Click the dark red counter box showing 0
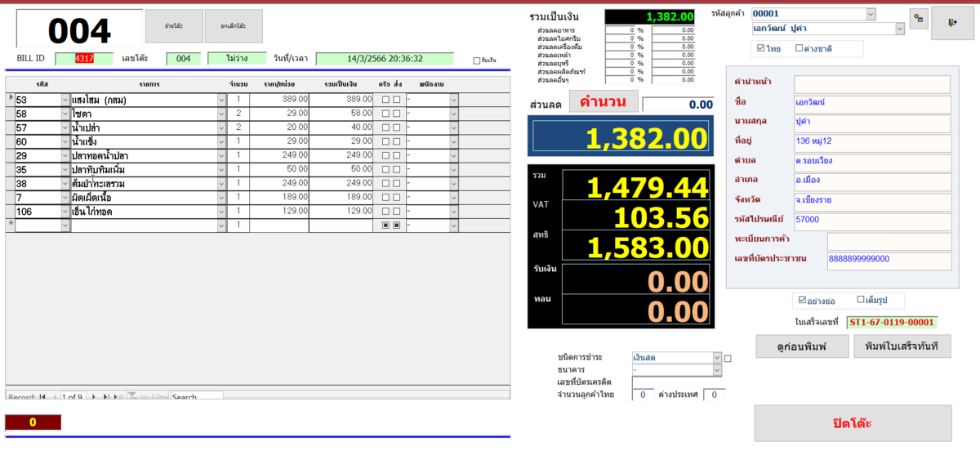 click(x=33, y=422)
